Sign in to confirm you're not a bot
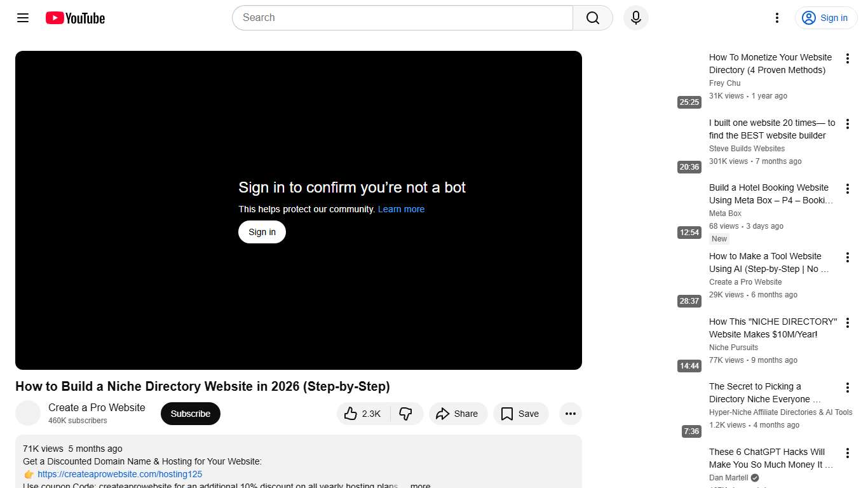Viewport: 868px width, 488px height. 261,232
